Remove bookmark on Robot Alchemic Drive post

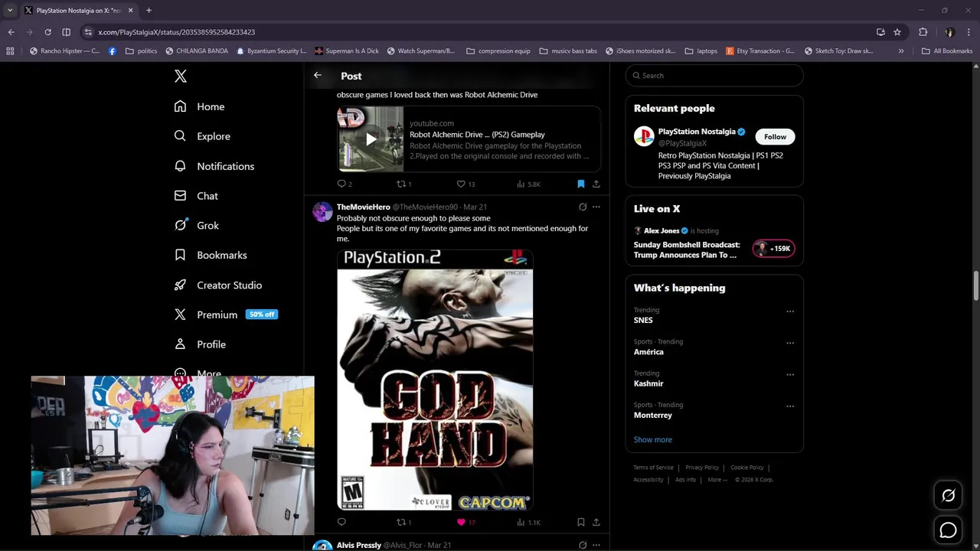pos(581,184)
